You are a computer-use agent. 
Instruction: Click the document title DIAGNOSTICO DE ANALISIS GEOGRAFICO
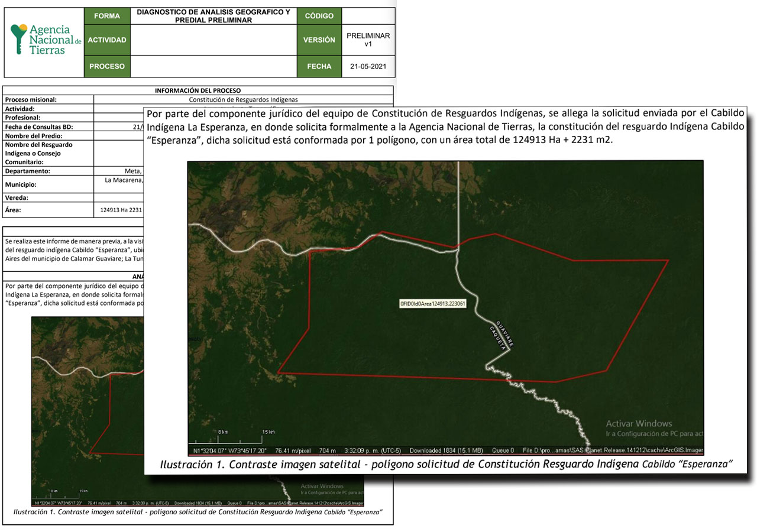[x=213, y=16]
